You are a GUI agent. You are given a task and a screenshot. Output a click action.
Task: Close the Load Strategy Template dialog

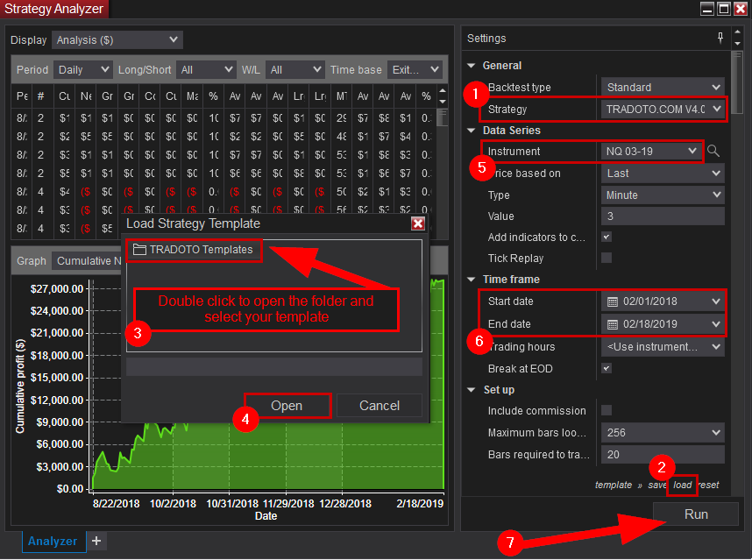[417, 223]
